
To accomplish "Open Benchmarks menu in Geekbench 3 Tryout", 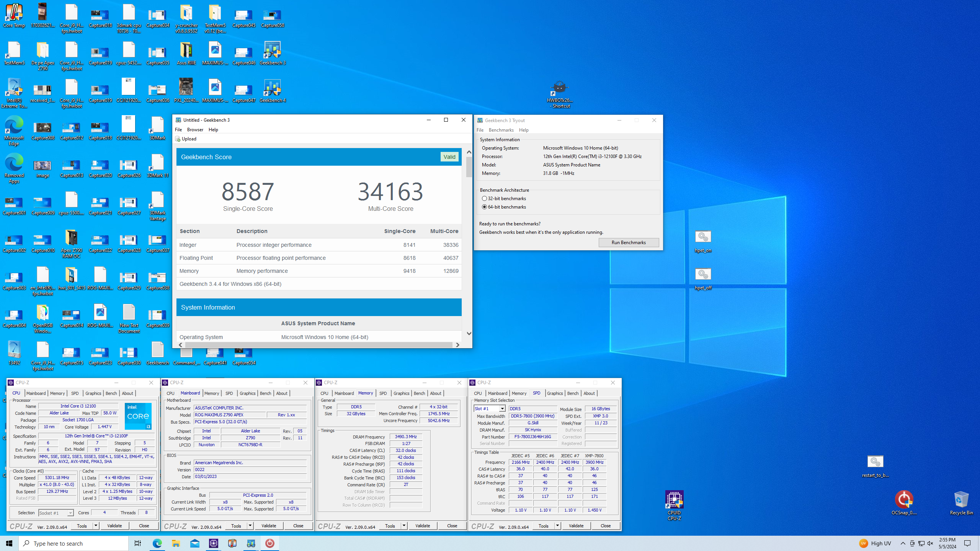I will [x=501, y=130].
